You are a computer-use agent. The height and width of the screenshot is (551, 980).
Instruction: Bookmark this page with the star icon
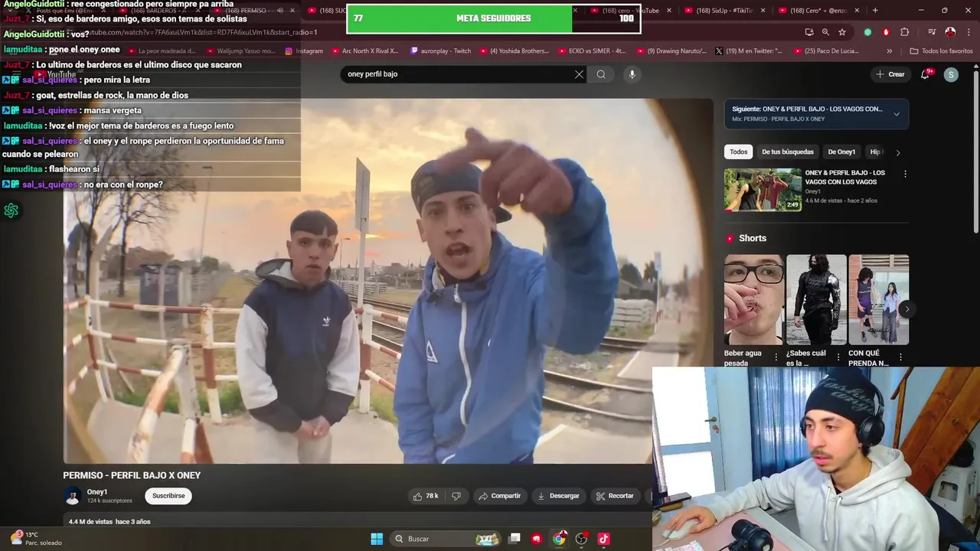pyautogui.click(x=842, y=32)
